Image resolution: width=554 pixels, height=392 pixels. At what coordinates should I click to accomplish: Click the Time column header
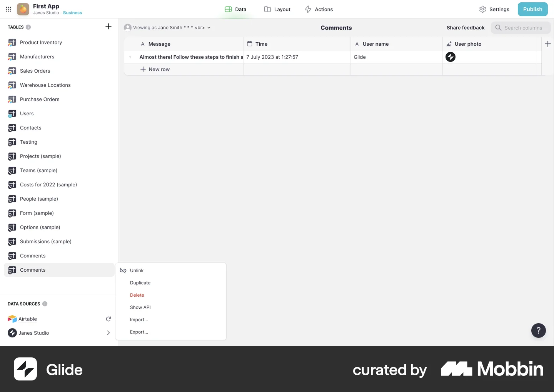297,44
